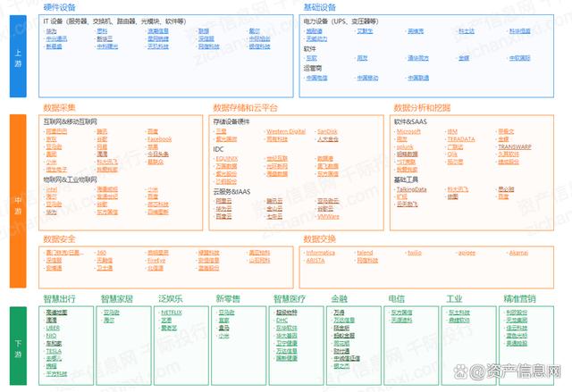Click the talend link

365,253
